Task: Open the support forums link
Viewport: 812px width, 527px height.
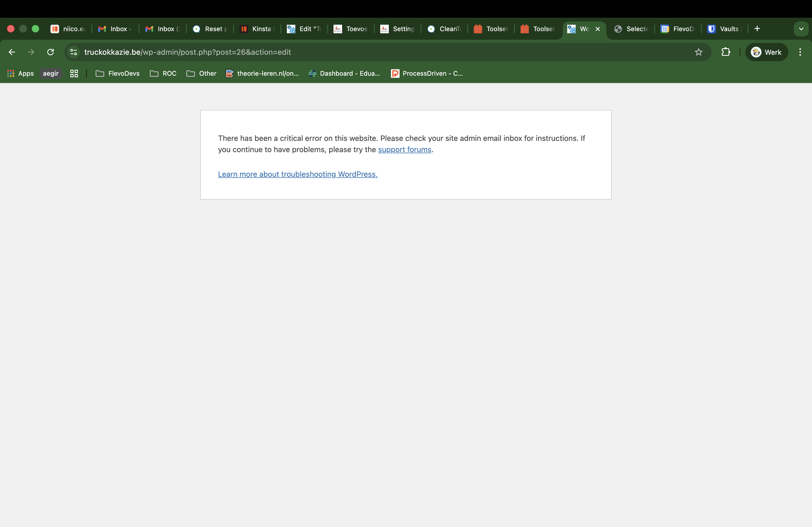Action: pos(404,150)
